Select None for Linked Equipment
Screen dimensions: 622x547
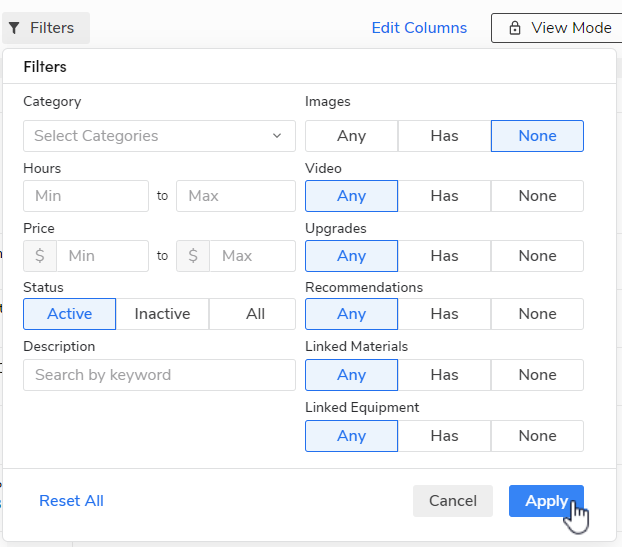point(537,436)
